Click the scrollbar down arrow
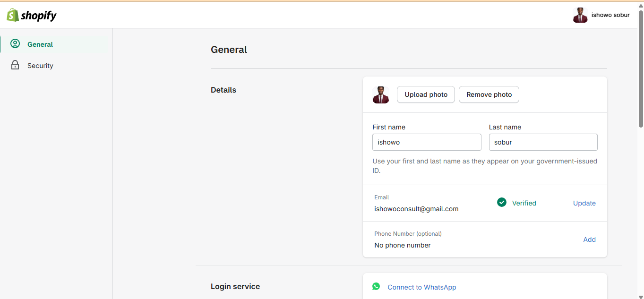 (641, 296)
